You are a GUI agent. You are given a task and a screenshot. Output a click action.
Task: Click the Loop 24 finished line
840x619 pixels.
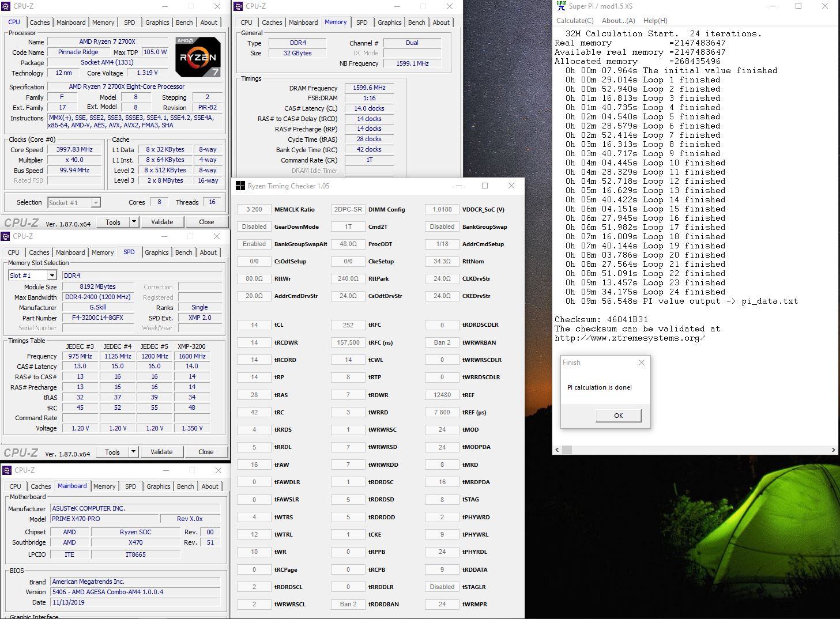[646, 292]
